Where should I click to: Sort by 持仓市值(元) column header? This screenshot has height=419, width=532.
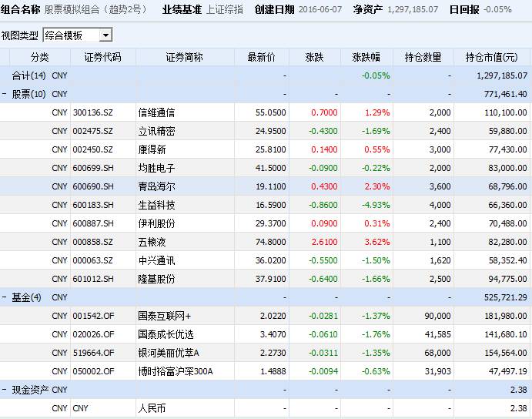point(492,57)
